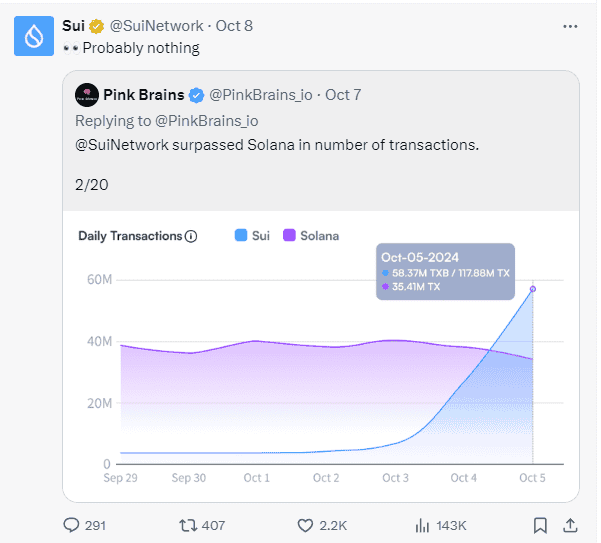Image resolution: width=601 pixels, height=543 pixels.
Task: View tweet analytics bar chart icon
Action: [x=422, y=525]
